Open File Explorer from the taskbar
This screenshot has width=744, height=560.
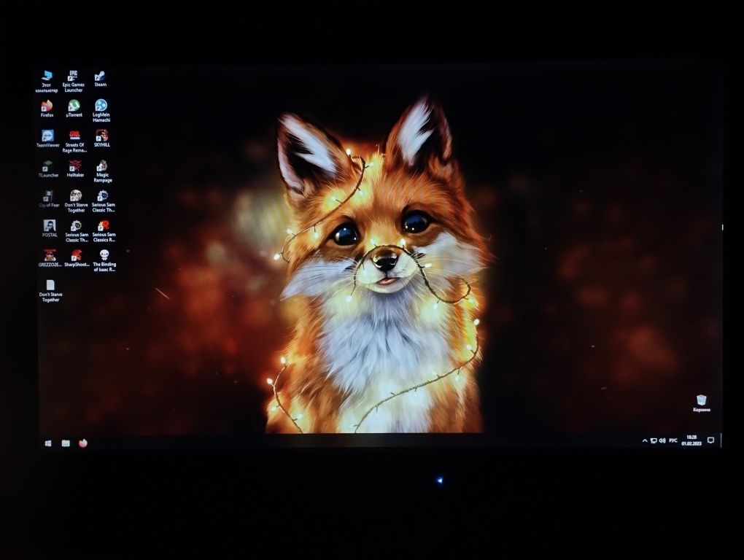click(x=66, y=443)
